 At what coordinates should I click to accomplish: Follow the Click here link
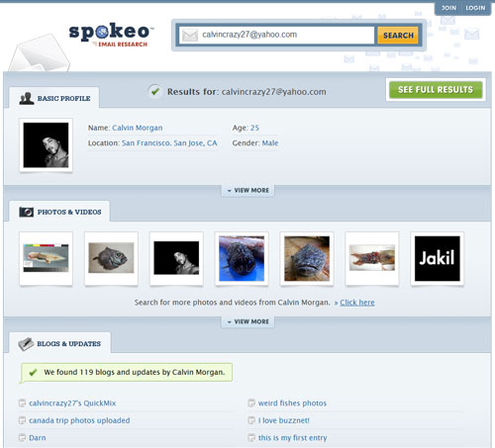[x=357, y=303]
